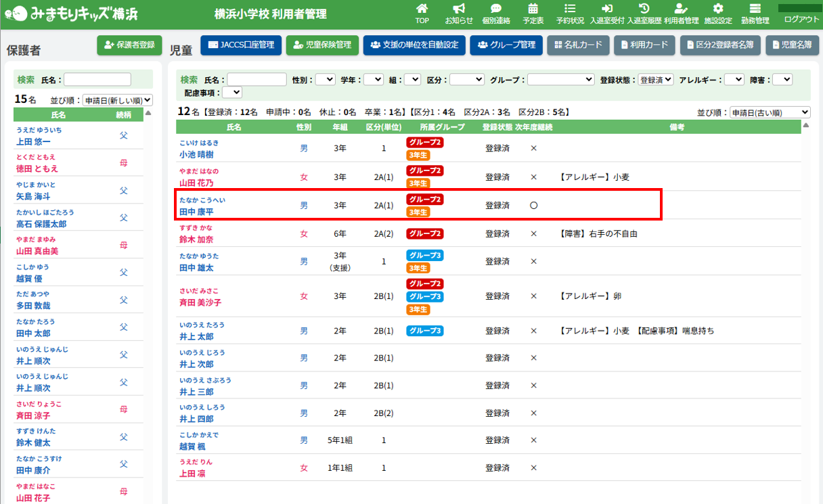This screenshot has height=504, width=823.
Task: Open child record 田中 康平
Action: (x=196, y=213)
